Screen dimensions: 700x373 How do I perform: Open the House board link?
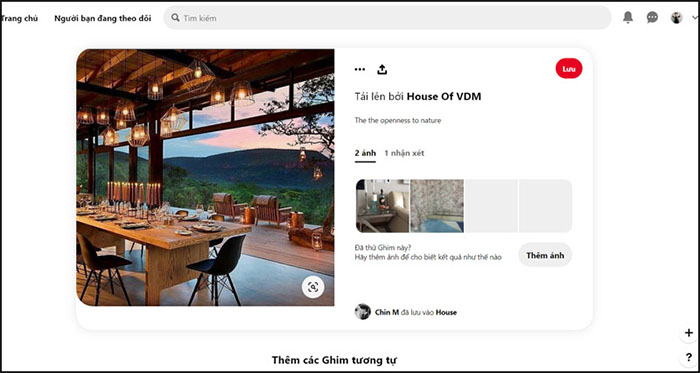[446, 312]
